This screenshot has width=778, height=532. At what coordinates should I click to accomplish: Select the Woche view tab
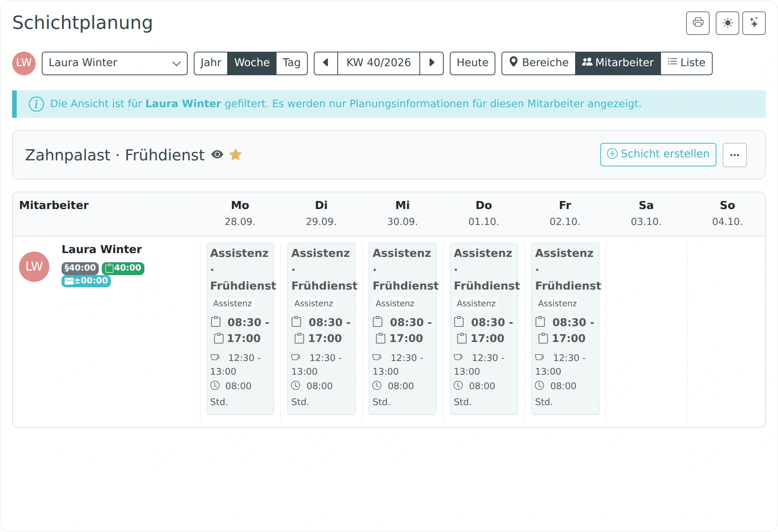coord(252,63)
